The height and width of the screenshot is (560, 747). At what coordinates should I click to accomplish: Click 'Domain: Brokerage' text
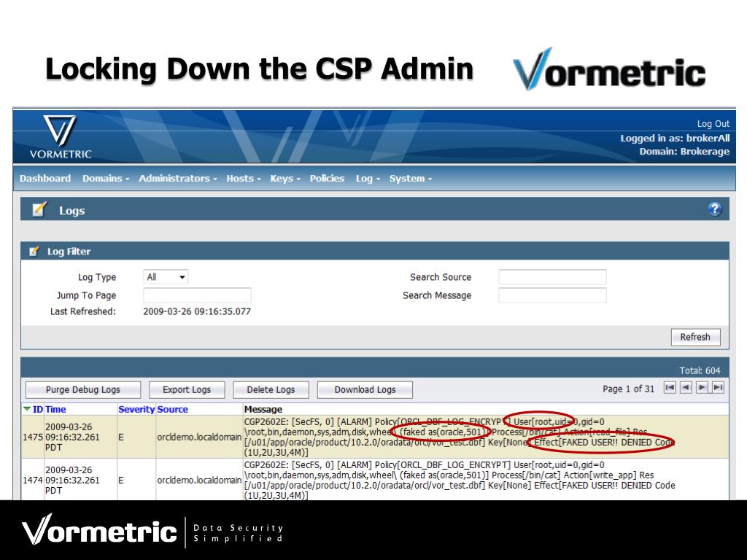pos(684,152)
